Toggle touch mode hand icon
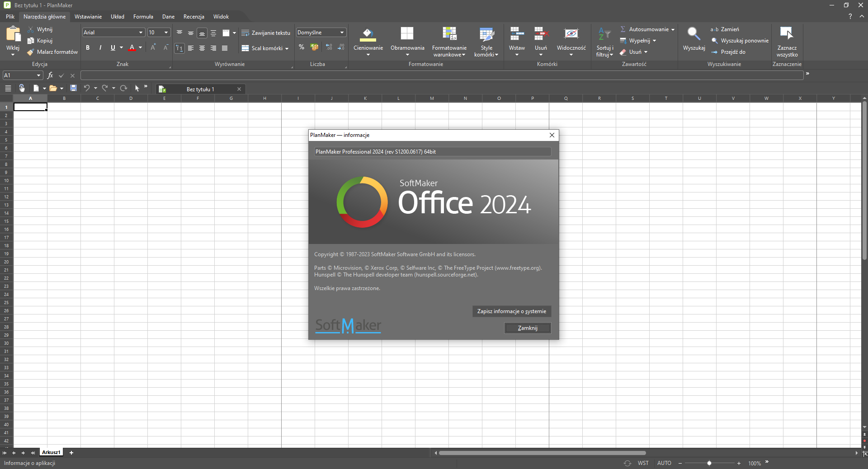Viewport: 868px width, 469px height. (22, 89)
